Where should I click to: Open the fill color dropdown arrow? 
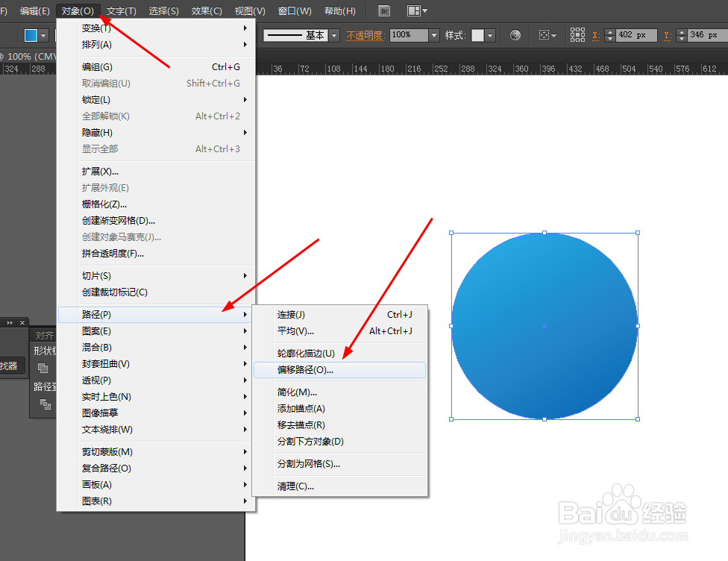[43, 35]
